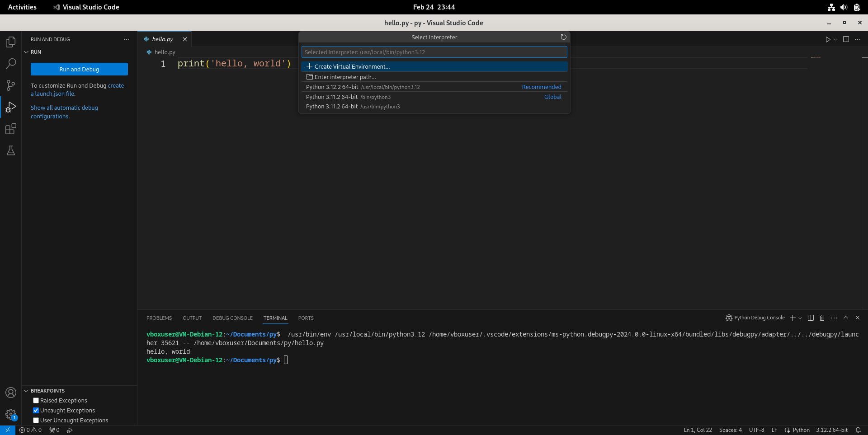Select the Run and Debug activity icon
Viewport: 868px width, 435px height.
(x=11, y=107)
